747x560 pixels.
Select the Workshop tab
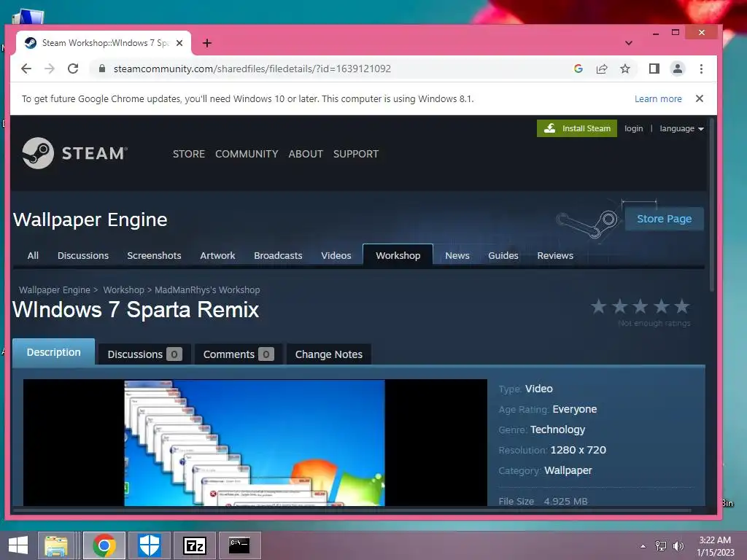[398, 256]
